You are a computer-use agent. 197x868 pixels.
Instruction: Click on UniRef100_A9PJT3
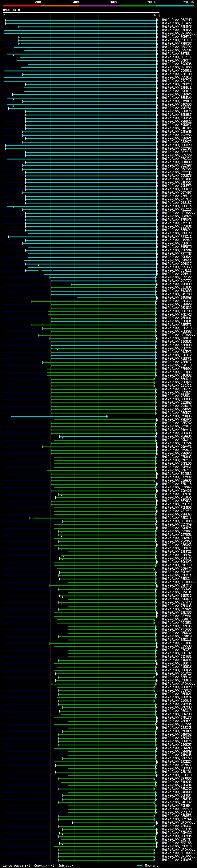(176, 40)
